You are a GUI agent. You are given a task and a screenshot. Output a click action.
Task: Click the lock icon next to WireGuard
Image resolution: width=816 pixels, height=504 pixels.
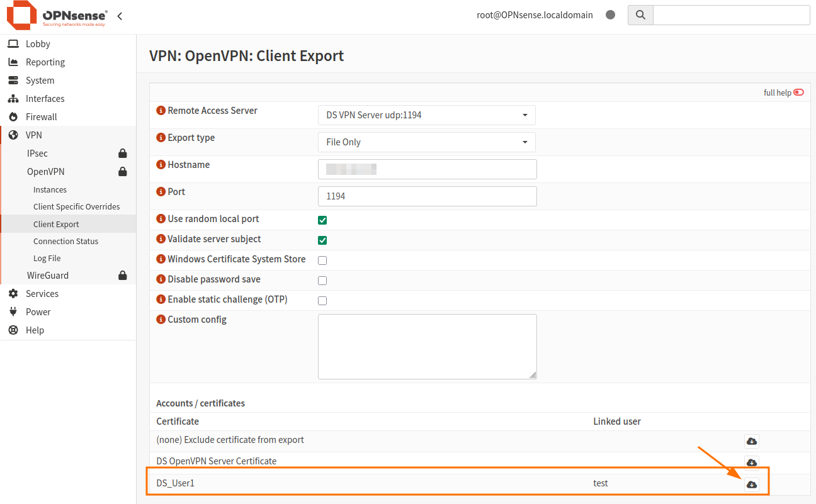[x=122, y=275]
